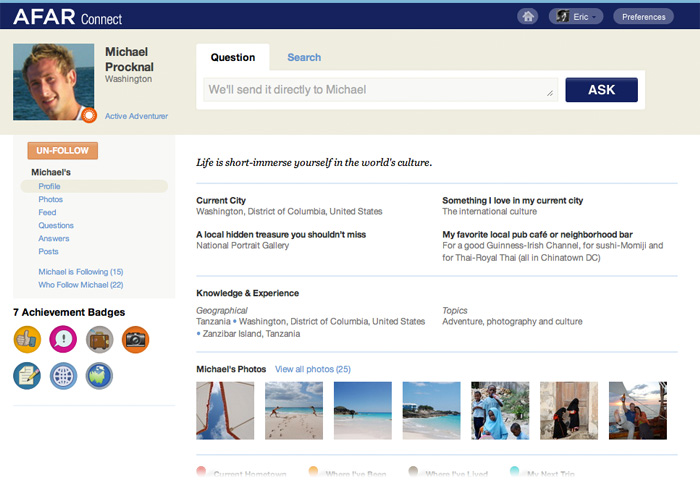This screenshot has width=700, height=484.
Task: Open the View all photos (25) link
Action: [x=312, y=369]
